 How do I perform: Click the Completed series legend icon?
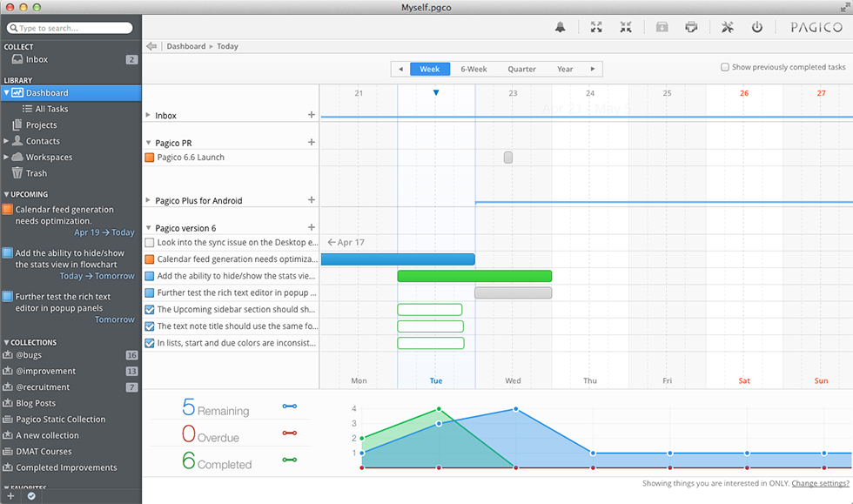289,460
